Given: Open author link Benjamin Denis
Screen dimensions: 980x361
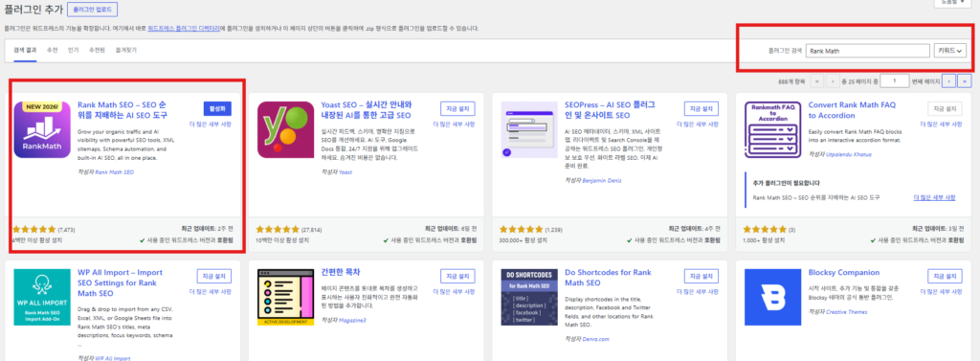Looking at the screenshot, I should click(602, 180).
